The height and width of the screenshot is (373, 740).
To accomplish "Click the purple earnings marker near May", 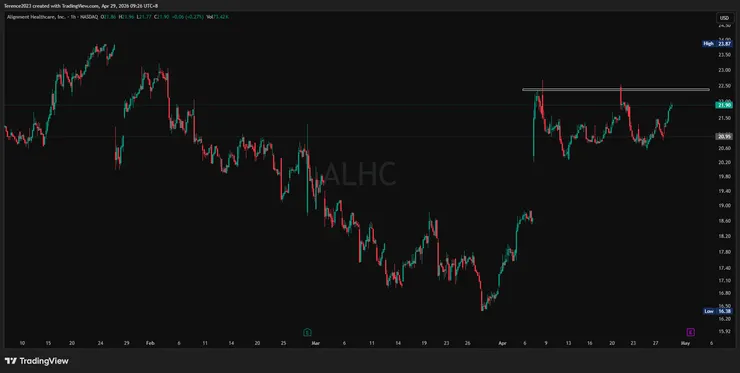I will click(x=690, y=332).
